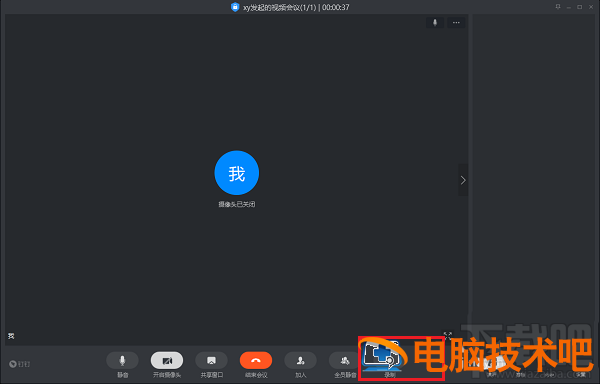End the meeting with red hang-up button

point(256,360)
